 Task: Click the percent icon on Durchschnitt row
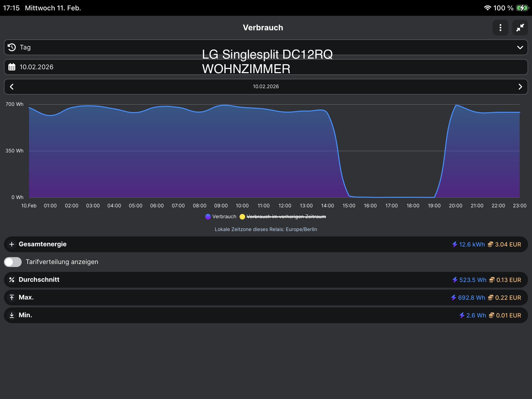[x=12, y=280]
